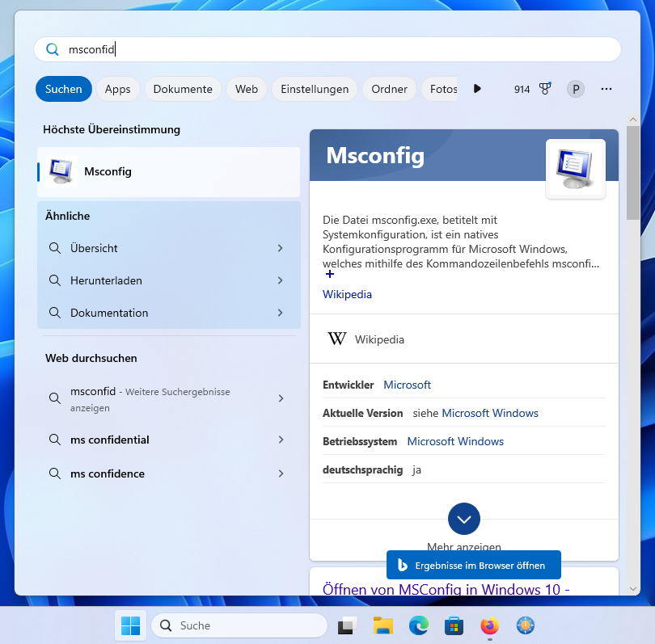Select the Suchen filter tab

click(x=64, y=89)
